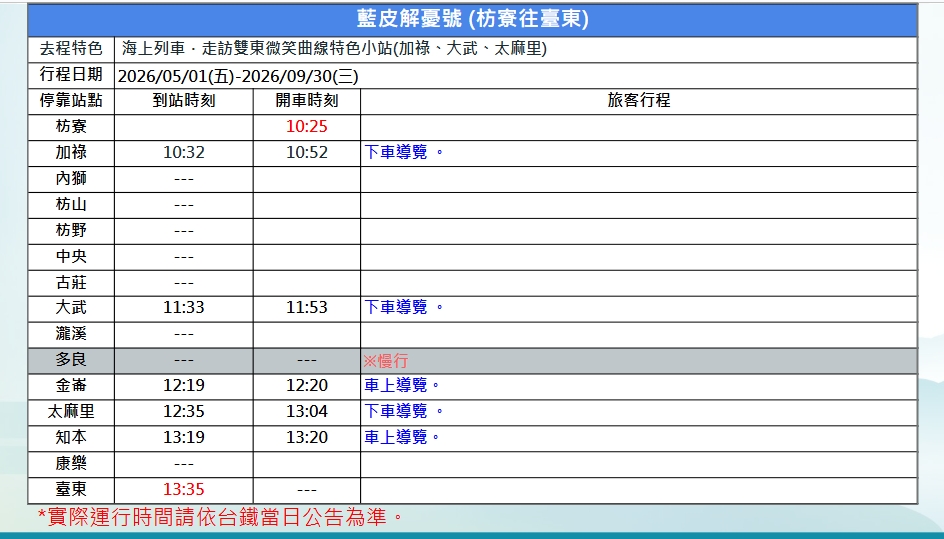
Task: Select the 行程日期 date range cell
Action: click(x=238, y=76)
